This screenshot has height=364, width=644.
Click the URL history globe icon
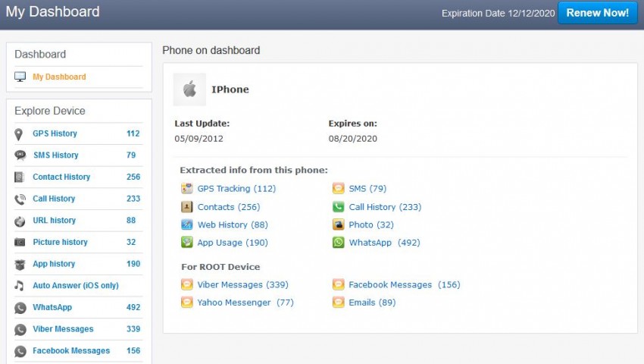(x=20, y=221)
